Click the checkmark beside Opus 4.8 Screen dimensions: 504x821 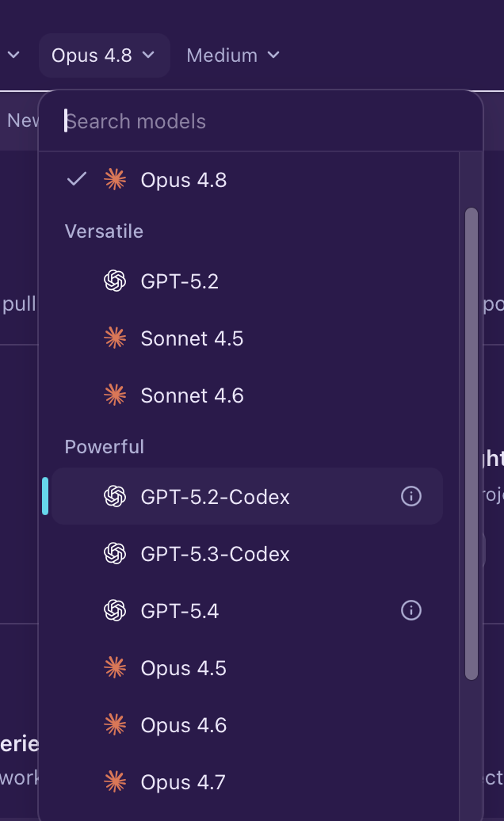click(x=77, y=180)
